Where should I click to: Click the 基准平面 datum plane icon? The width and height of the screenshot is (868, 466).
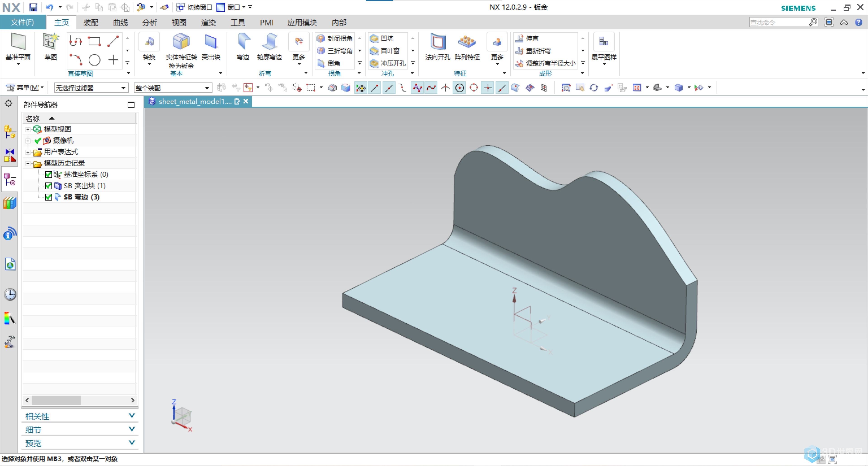(x=18, y=42)
